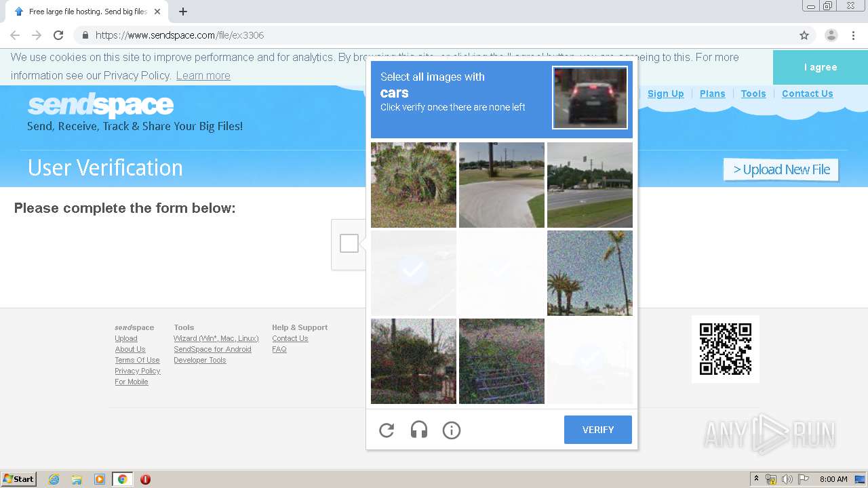This screenshot has width=868, height=488.
Task: Select the palm trees sky captcha tile
Action: [590, 273]
